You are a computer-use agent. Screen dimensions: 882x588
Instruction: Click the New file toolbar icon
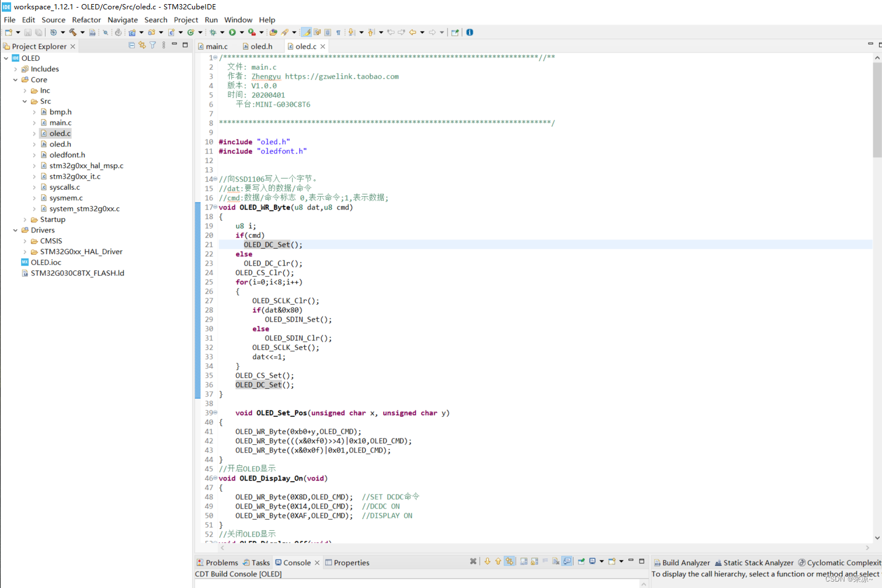tap(9, 32)
